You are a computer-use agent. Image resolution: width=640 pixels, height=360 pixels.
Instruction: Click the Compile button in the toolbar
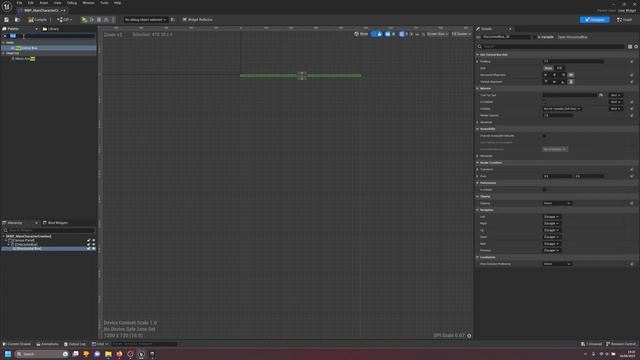click(38, 20)
